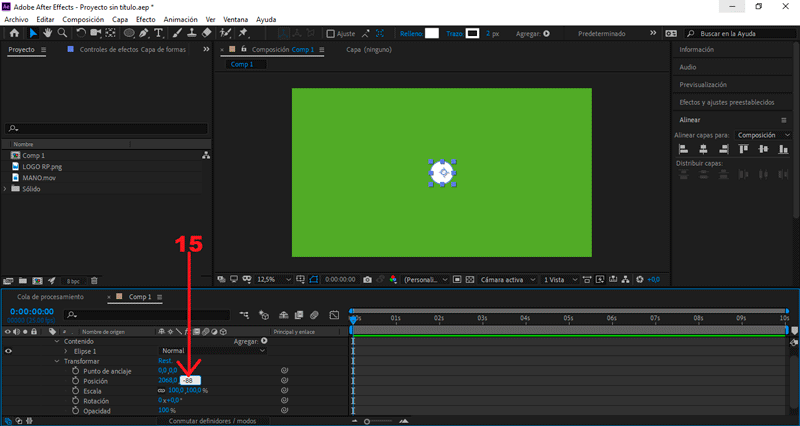Image resolution: width=800 pixels, height=426 pixels.
Task: Select the Puppet Pin tool
Action: pyautogui.click(x=243, y=33)
